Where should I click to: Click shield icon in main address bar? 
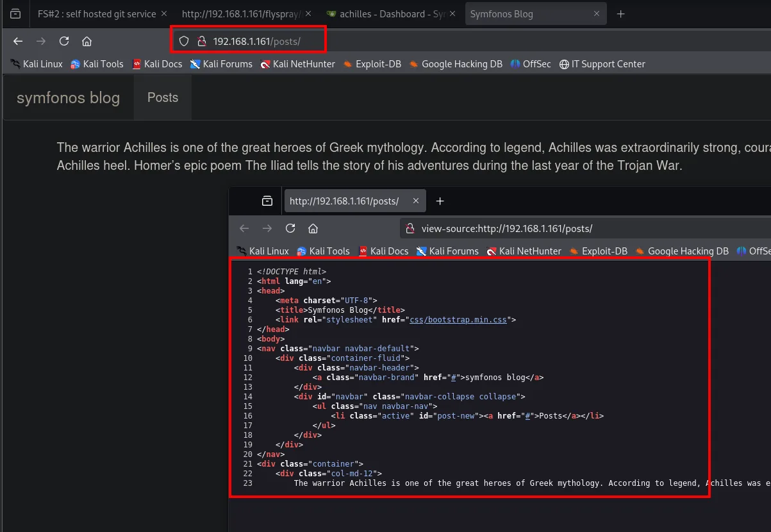tap(184, 42)
